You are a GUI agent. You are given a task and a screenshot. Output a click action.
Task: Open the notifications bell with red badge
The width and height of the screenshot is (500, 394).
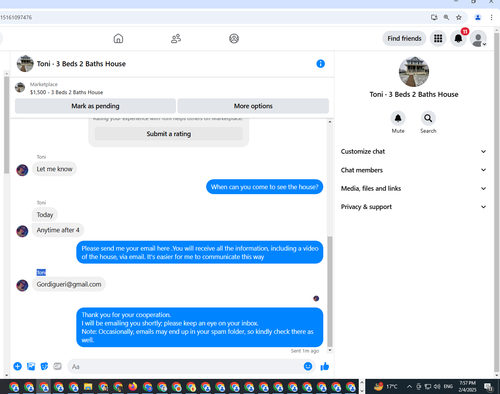click(x=459, y=38)
